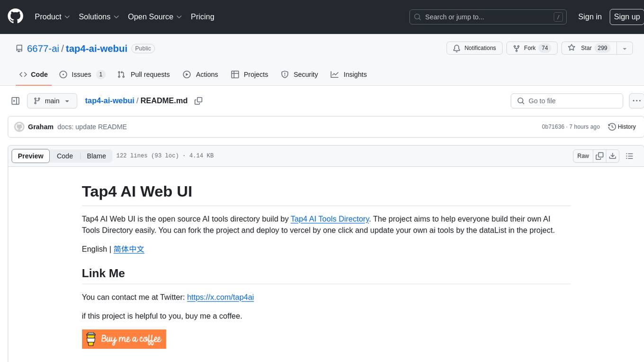Select the Preview view
This screenshot has width=644, height=362.
[x=31, y=156]
